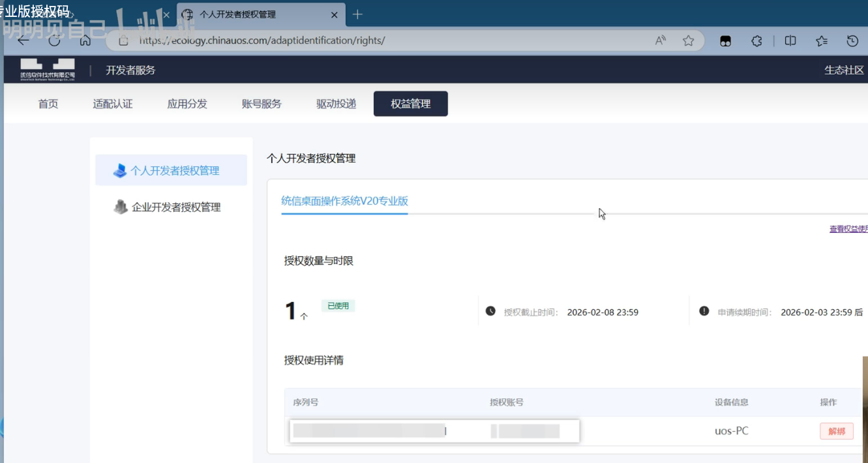Screen dimensions: 868x463
Task: Click the 个人开发者授权管理 sidebar icon
Action: (120, 171)
